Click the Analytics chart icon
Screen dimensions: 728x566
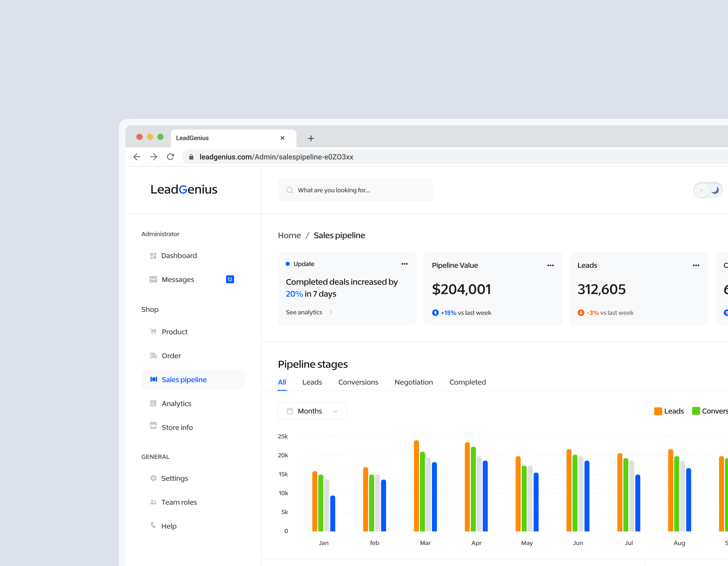coord(153,403)
